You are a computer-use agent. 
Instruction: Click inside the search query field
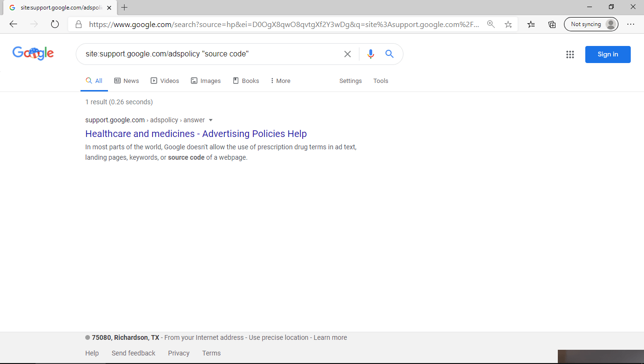coord(213,54)
